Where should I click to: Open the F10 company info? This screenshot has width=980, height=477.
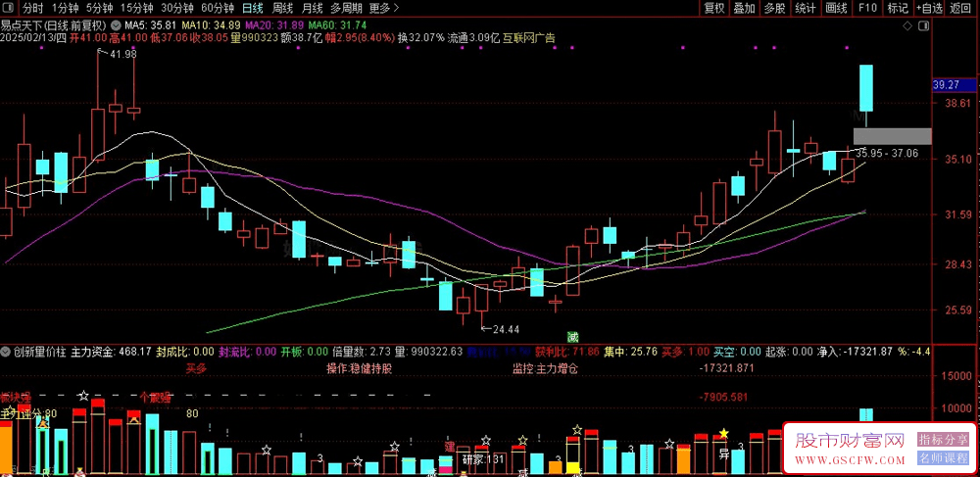tap(867, 8)
